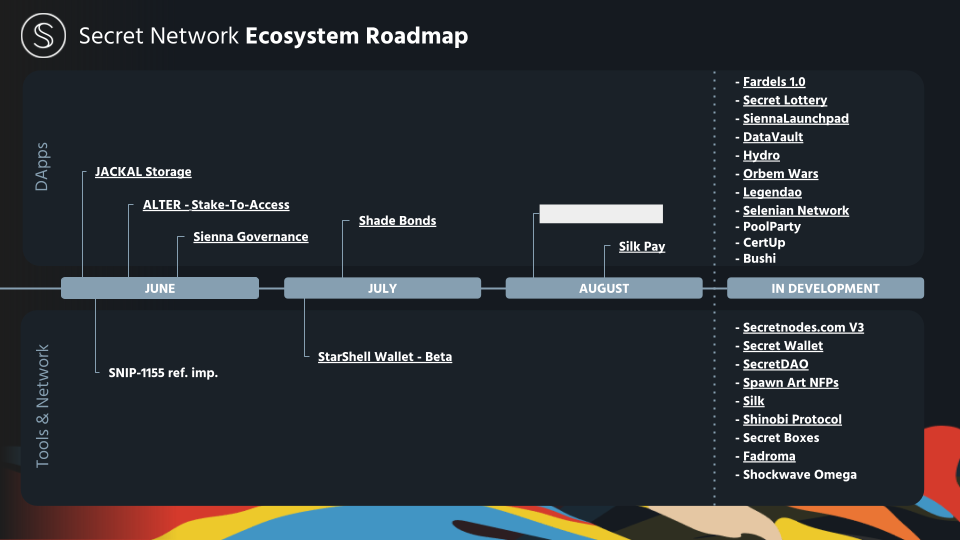The width and height of the screenshot is (960, 540).
Task: Click the Bushi text entry
Action: pyautogui.click(x=759, y=258)
